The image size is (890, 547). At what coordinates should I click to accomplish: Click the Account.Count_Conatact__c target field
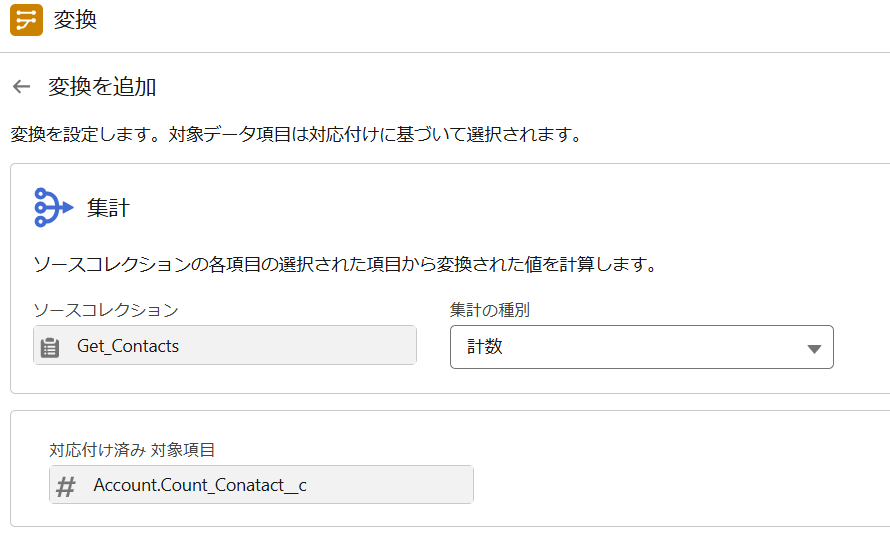[261, 485]
